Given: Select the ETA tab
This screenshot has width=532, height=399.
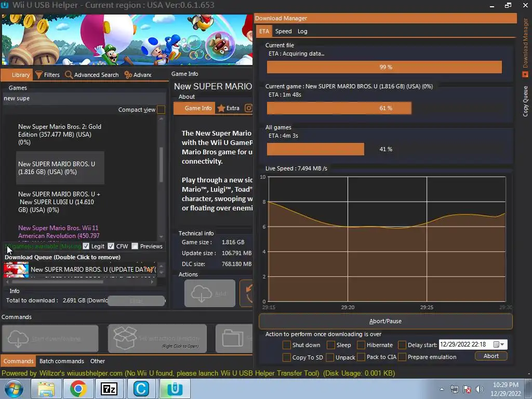Looking at the screenshot, I should [x=264, y=31].
